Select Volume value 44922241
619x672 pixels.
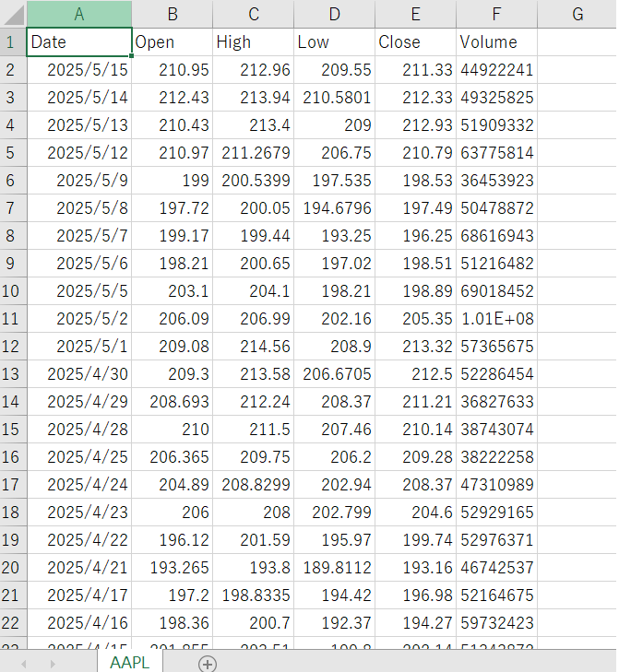[496, 69]
